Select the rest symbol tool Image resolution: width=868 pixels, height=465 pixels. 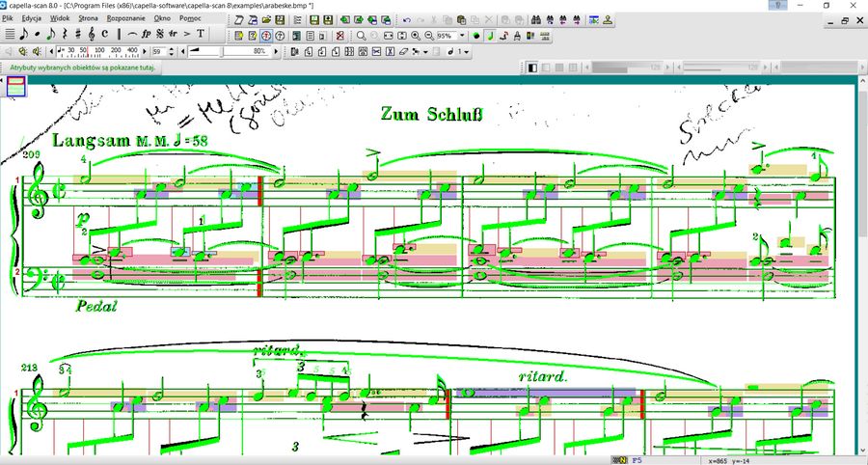tap(65, 34)
